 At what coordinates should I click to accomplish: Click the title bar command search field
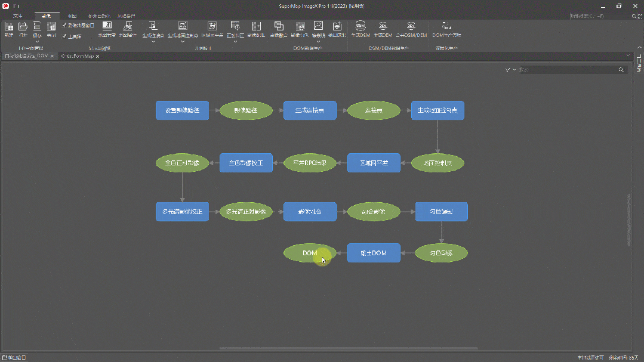tap(600, 16)
